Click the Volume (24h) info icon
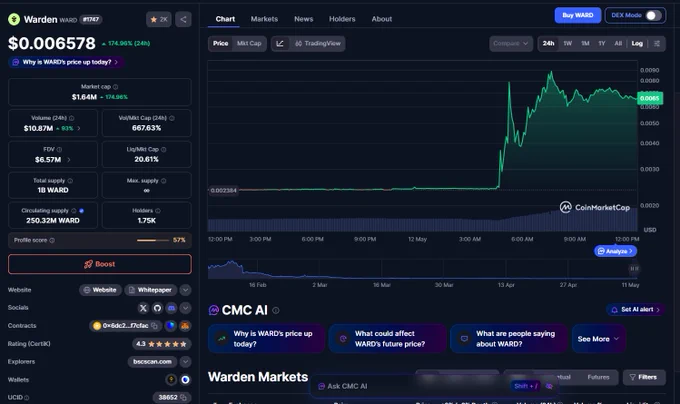 [72, 118]
